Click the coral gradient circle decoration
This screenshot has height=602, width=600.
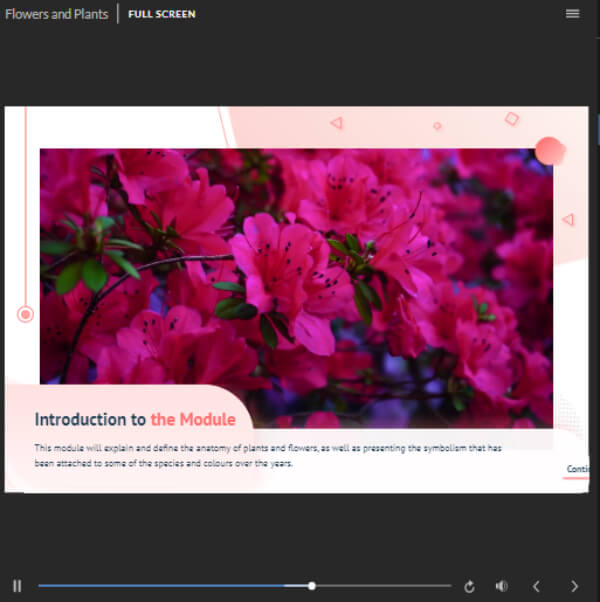pos(550,151)
